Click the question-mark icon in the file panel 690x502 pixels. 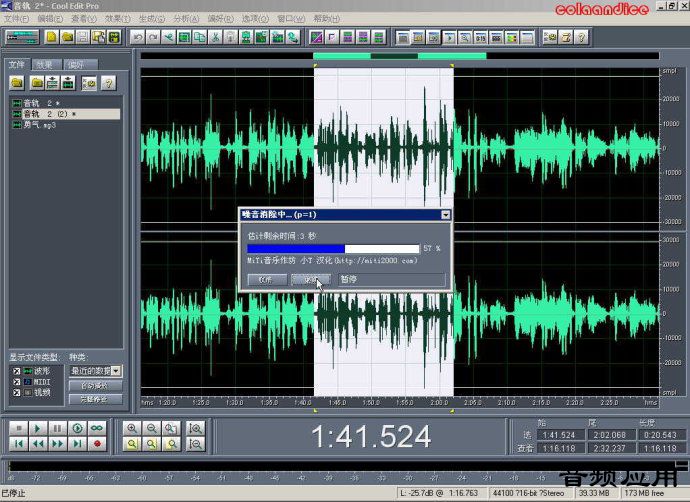[x=108, y=83]
